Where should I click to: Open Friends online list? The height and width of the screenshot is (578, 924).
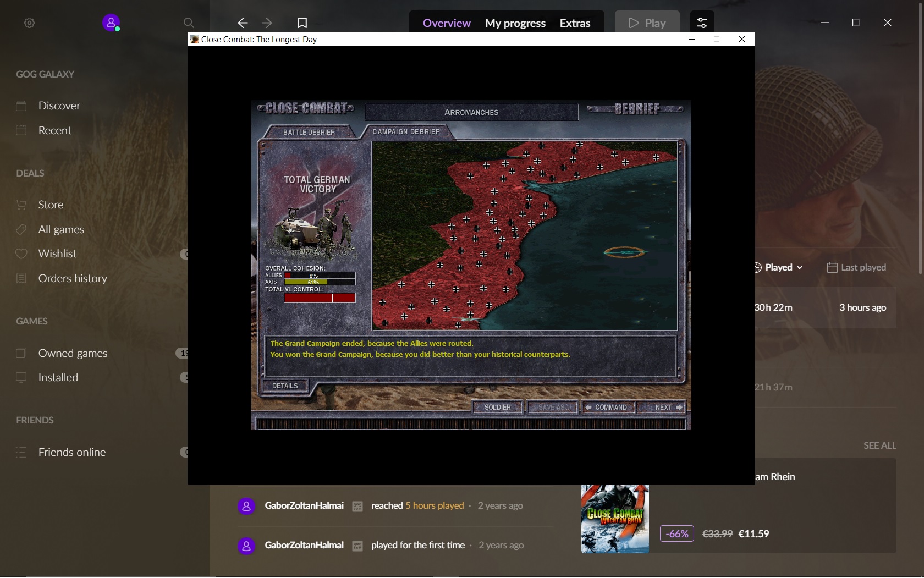point(72,452)
